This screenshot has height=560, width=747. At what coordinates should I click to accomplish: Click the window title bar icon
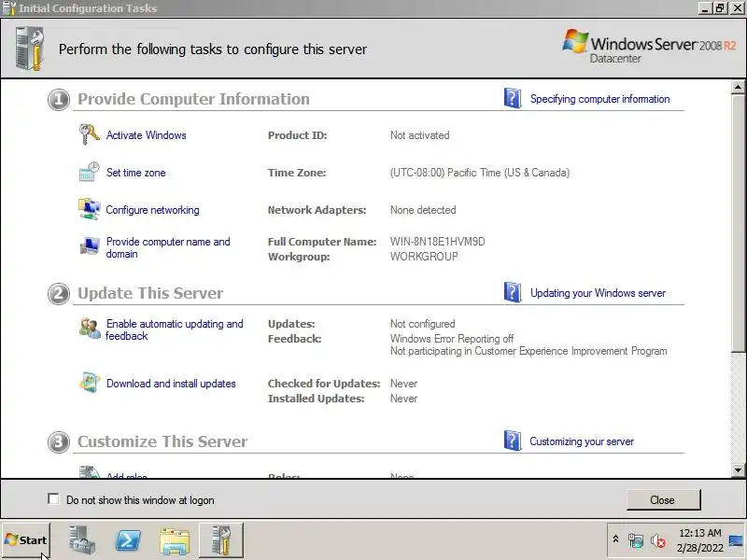point(8,8)
